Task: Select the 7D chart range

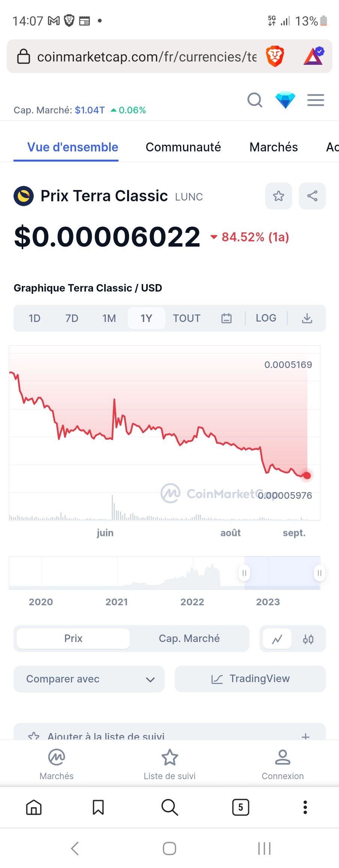Action: [x=72, y=318]
